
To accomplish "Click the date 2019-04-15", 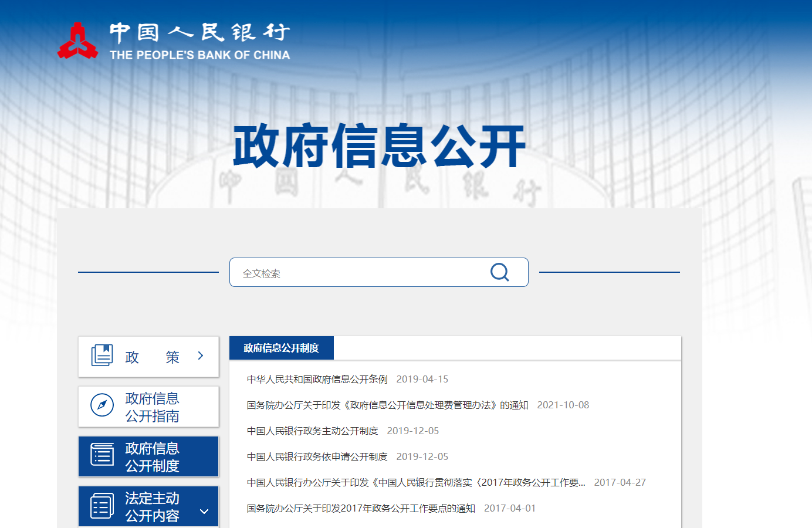I will pos(422,379).
